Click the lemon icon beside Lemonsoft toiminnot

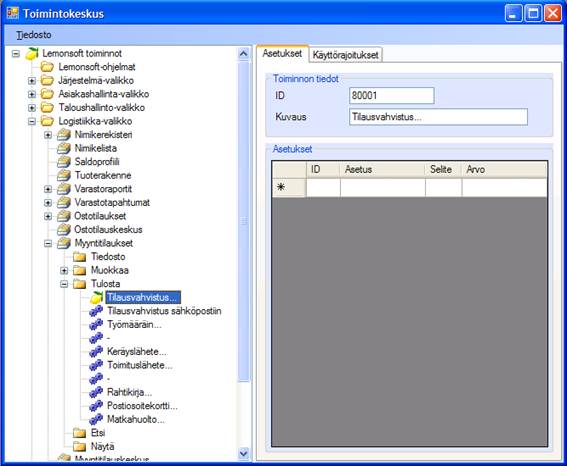pyautogui.click(x=32, y=54)
